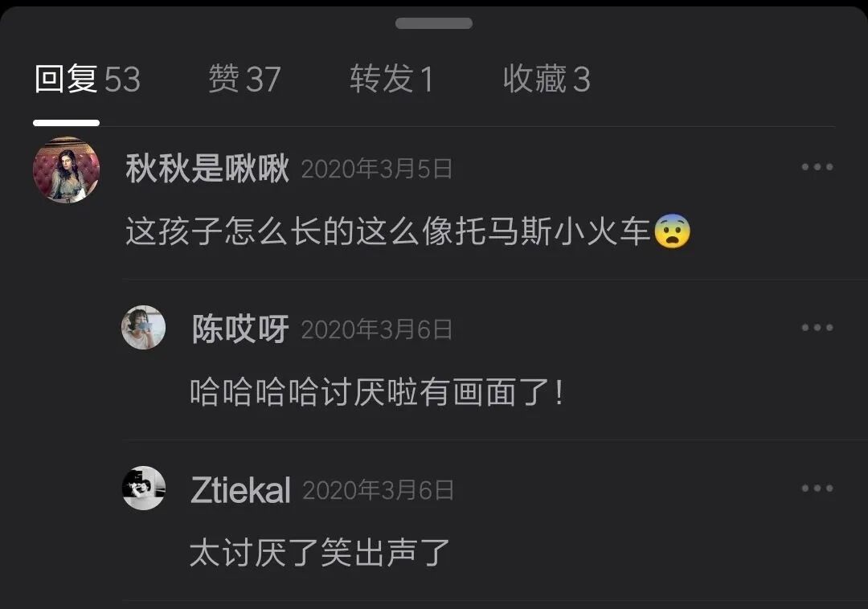Screen dimensions: 868x609
Task: Open the 赞 37 tab
Action: click(244, 79)
